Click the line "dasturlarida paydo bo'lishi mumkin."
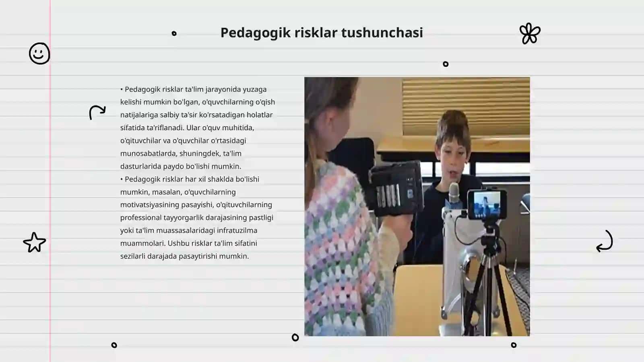 [181, 167]
